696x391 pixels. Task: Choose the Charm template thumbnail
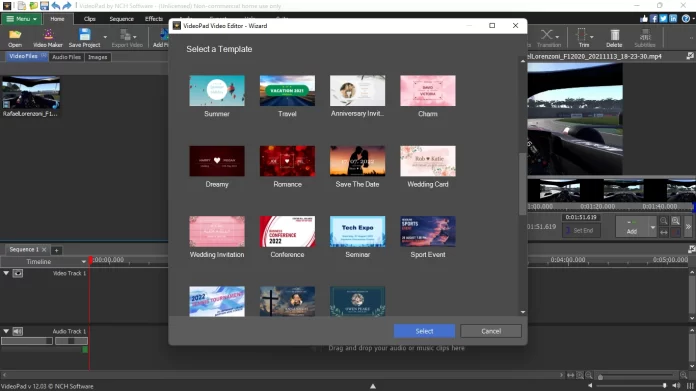point(427,91)
